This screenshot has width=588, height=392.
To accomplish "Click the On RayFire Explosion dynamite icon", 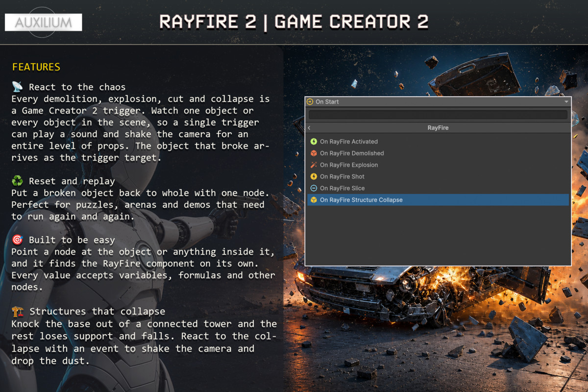I will 314,165.
